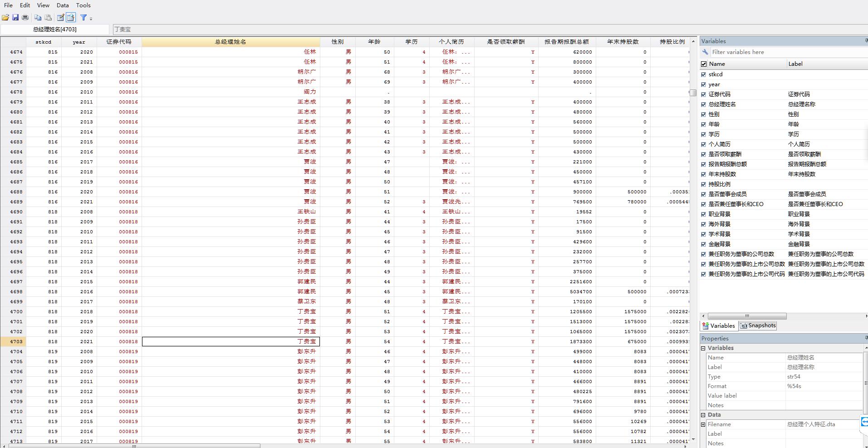Viewport: 868px width, 448px height.
Task: Click the Print toolbar icon
Action: click(25, 17)
